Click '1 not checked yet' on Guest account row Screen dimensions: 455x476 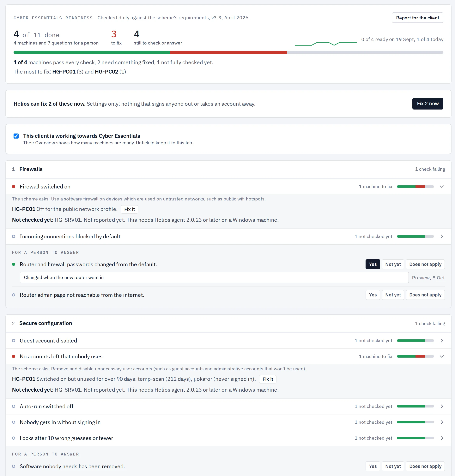pos(373,341)
